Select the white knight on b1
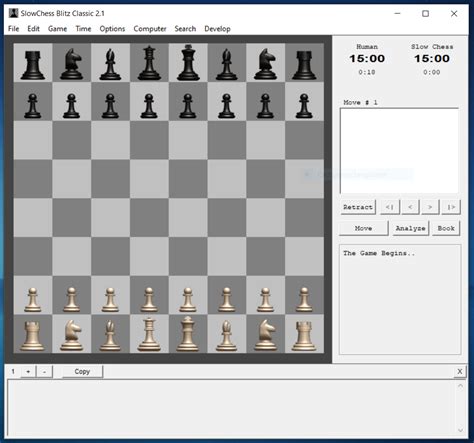Screen dimensions: 474x443 click(x=71, y=335)
